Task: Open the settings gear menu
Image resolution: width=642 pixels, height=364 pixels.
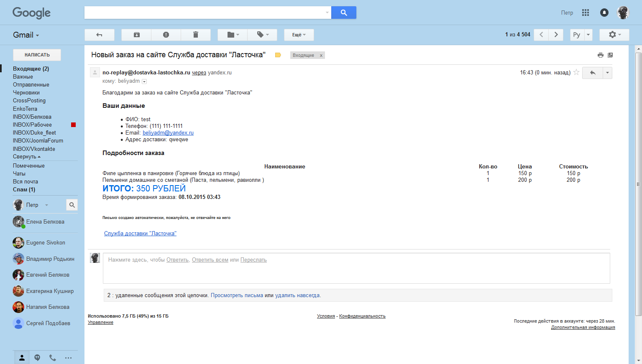Action: pyautogui.click(x=614, y=35)
